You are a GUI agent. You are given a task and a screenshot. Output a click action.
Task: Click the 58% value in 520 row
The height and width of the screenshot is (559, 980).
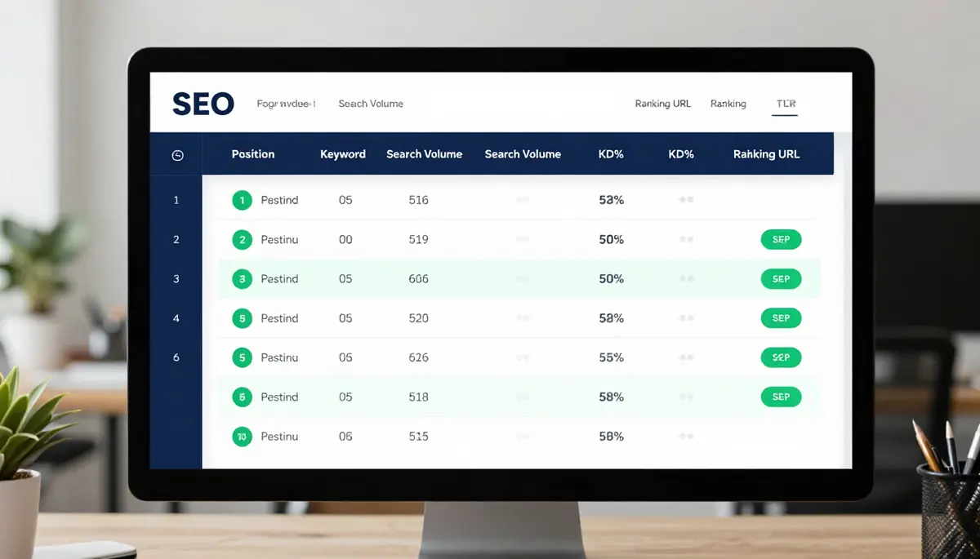click(611, 318)
